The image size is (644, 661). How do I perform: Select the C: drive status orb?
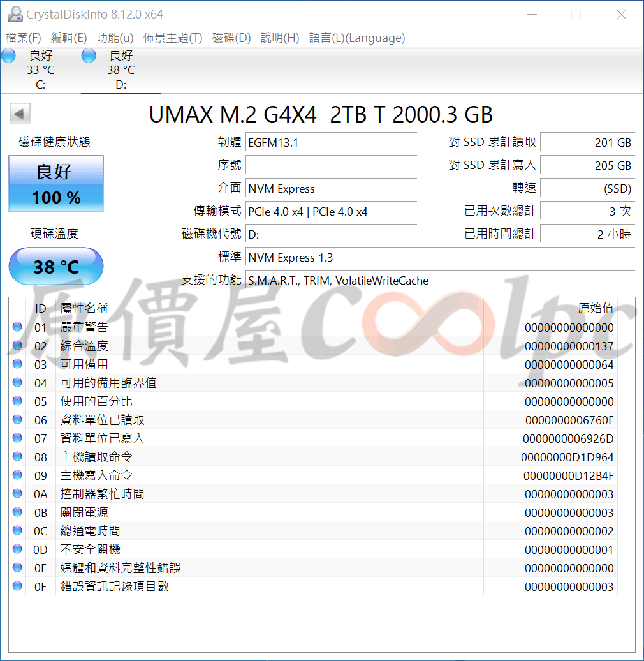click(8, 56)
